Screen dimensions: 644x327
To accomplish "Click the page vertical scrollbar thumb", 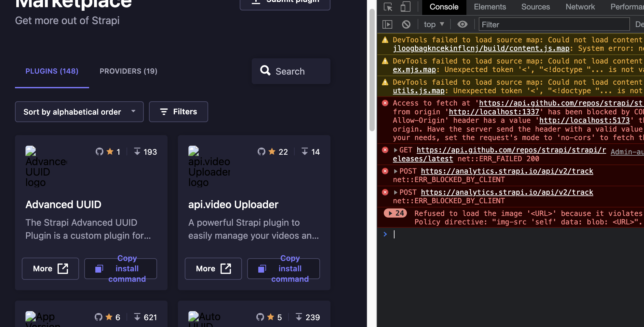I will click(x=372, y=70).
